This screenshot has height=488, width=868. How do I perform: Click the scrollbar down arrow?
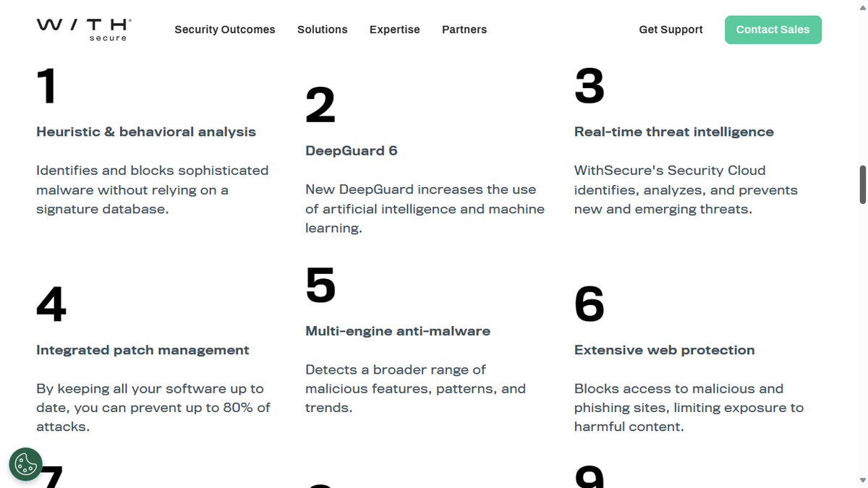(x=862, y=481)
